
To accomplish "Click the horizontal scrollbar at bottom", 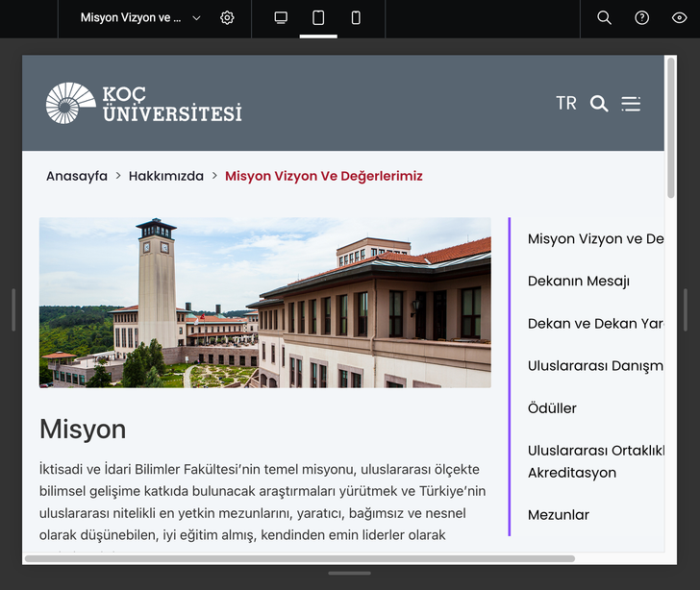I will (x=299, y=558).
